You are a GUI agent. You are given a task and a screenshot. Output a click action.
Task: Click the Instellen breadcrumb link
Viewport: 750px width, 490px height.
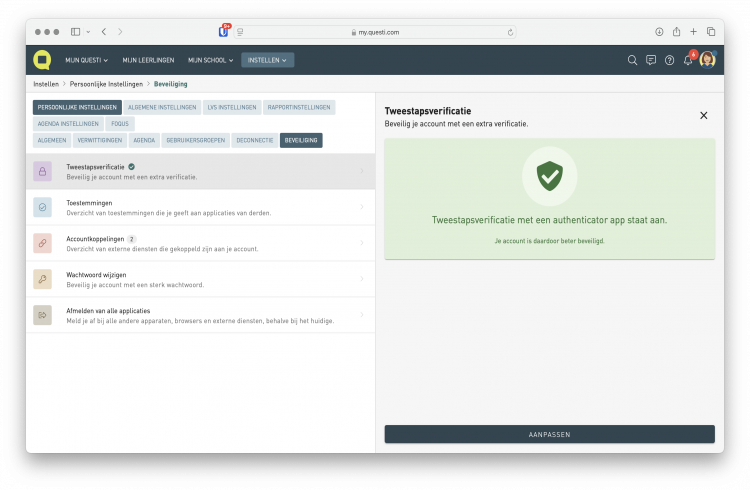click(46, 84)
